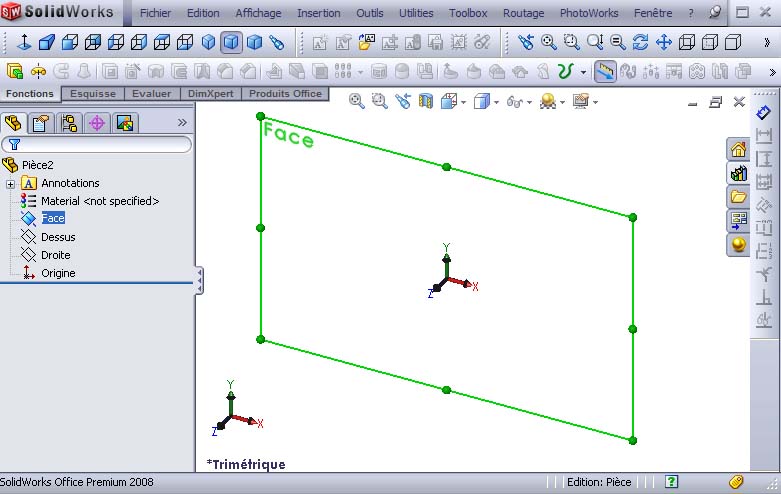The height and width of the screenshot is (494, 781).
Task: Select the Face plane in the tree
Action: 53,218
